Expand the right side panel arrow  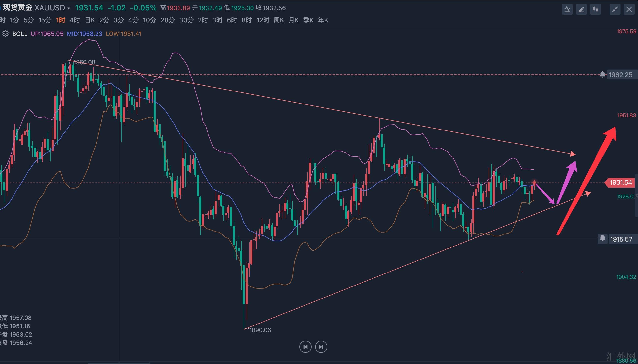point(636,196)
